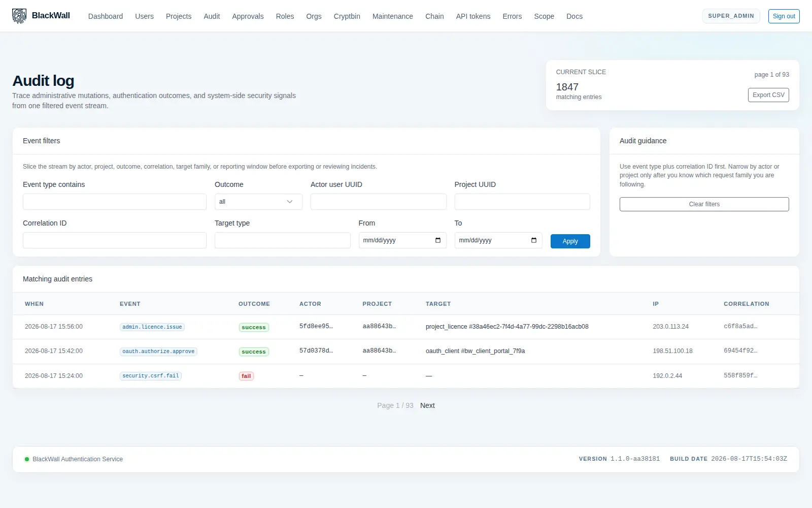Click the OUTCOME column header

(x=254, y=304)
